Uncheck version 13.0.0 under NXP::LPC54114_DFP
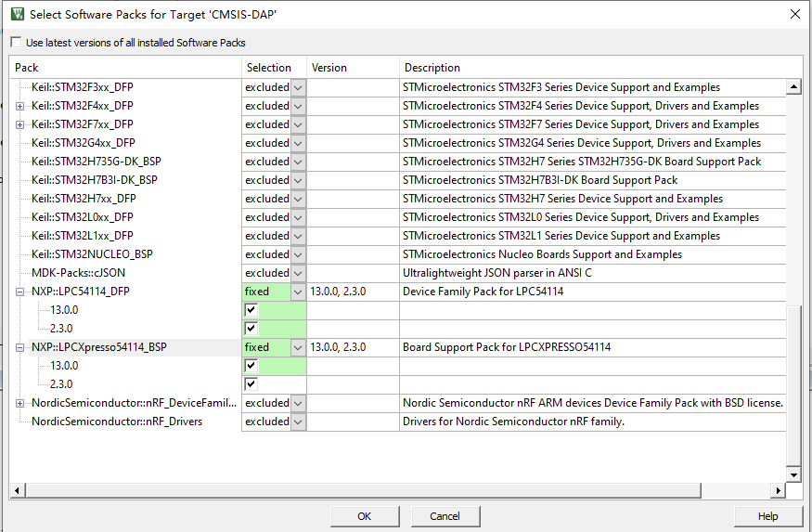Viewport: 812px width, 532px height. [x=251, y=310]
